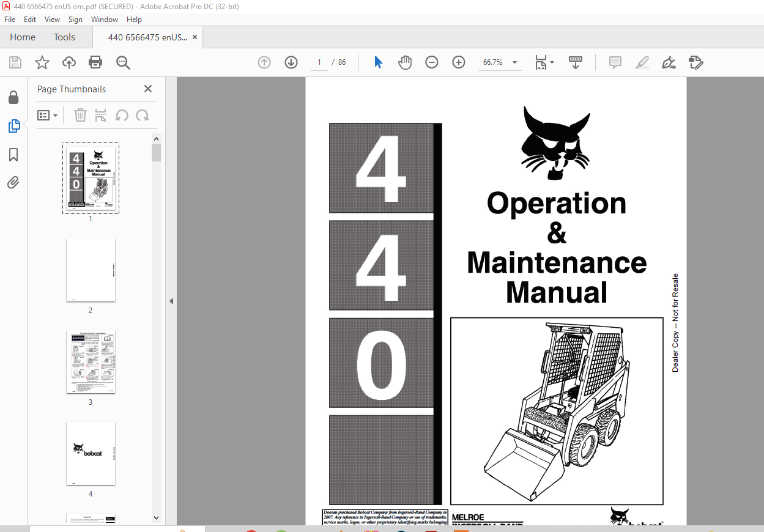Open the Edit menu
The height and width of the screenshot is (532, 764).
(30, 20)
